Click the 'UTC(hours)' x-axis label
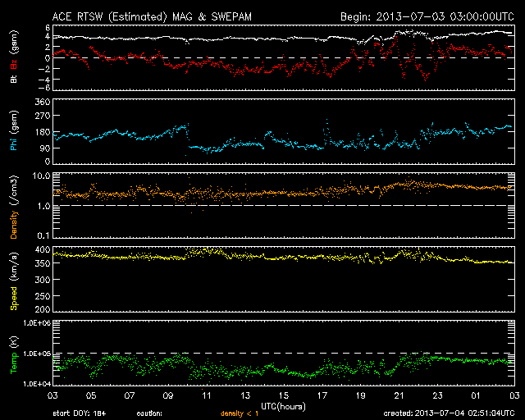Viewport: 525px width, 420px height. 283,407
